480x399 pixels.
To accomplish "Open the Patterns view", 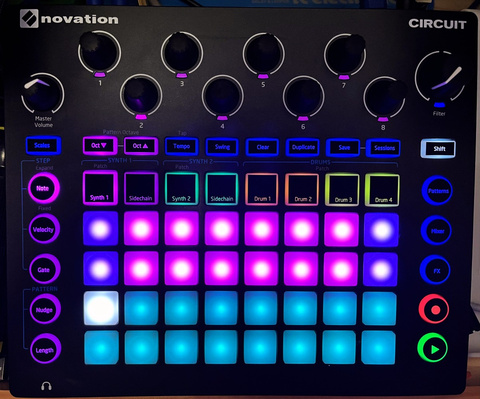I will coord(437,191).
